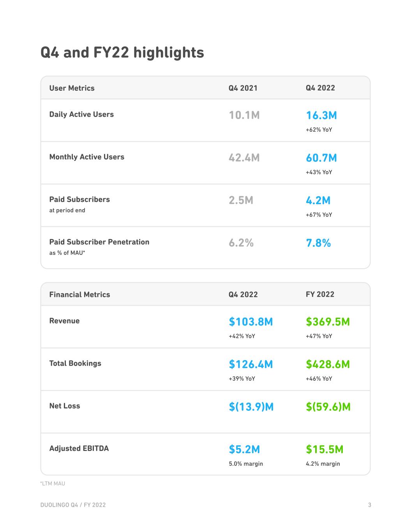The height and width of the screenshot is (532, 411).
Task: Select the Paid Subscriber Penetration label
Action: [99, 242]
